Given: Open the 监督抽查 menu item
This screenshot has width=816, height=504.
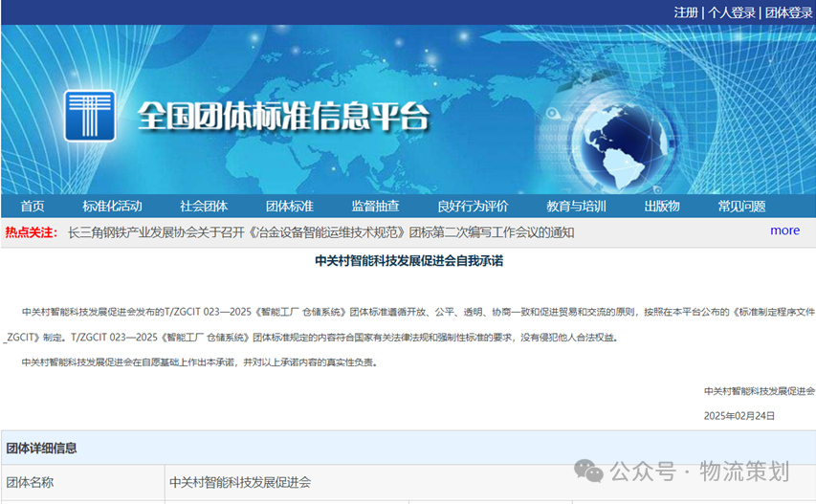Looking at the screenshot, I should (x=375, y=207).
